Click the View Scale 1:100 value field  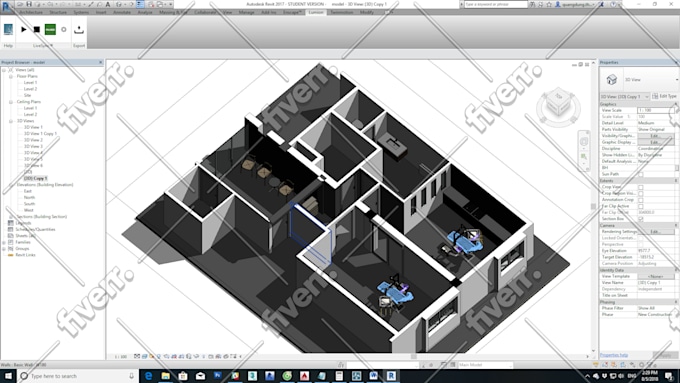656,111
